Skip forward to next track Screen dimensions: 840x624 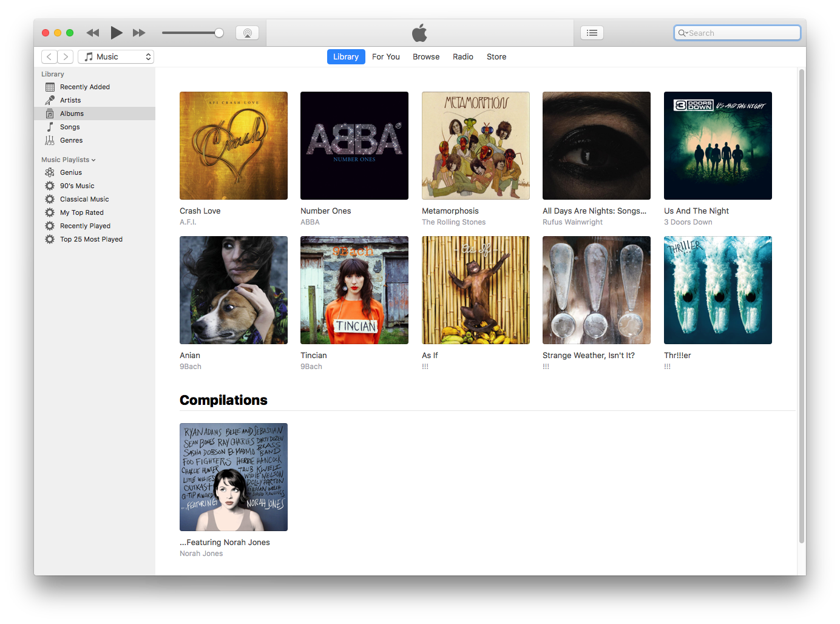(139, 33)
